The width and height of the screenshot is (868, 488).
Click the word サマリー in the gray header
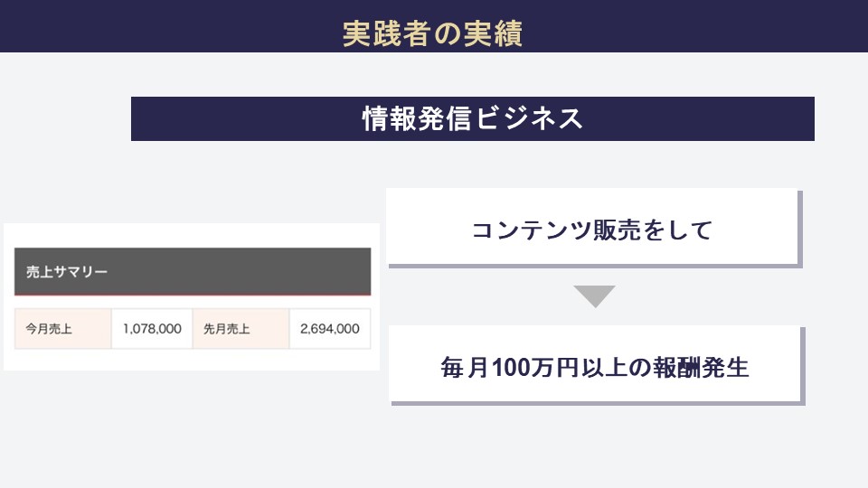pyautogui.click(x=81, y=271)
